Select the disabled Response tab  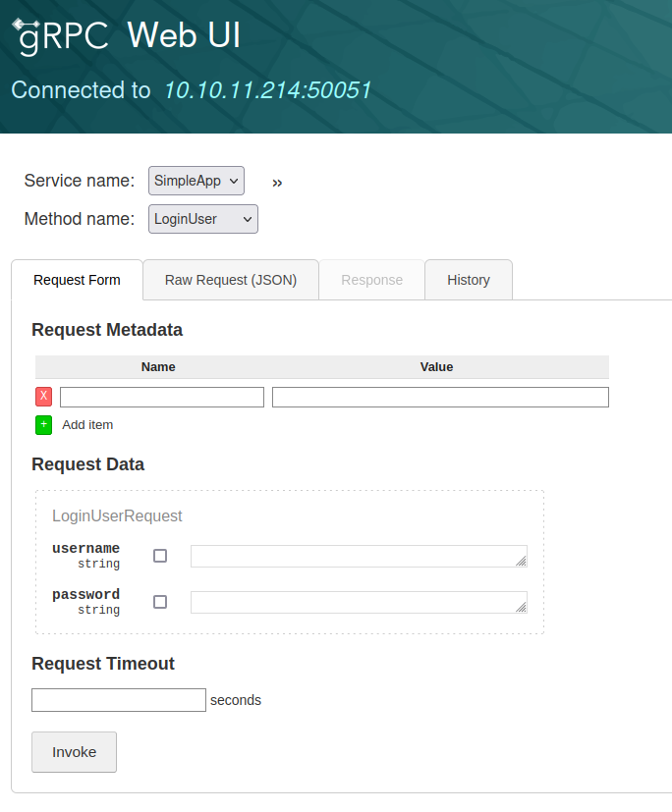click(372, 280)
